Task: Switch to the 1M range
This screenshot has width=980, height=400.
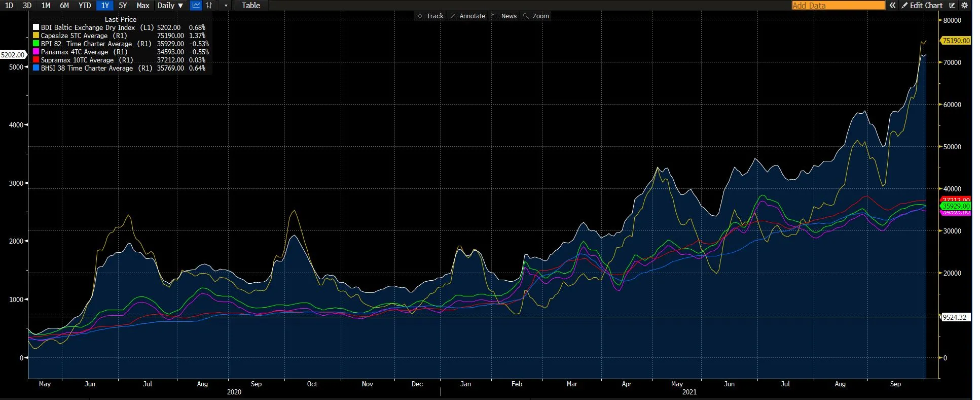Action: (x=46, y=6)
